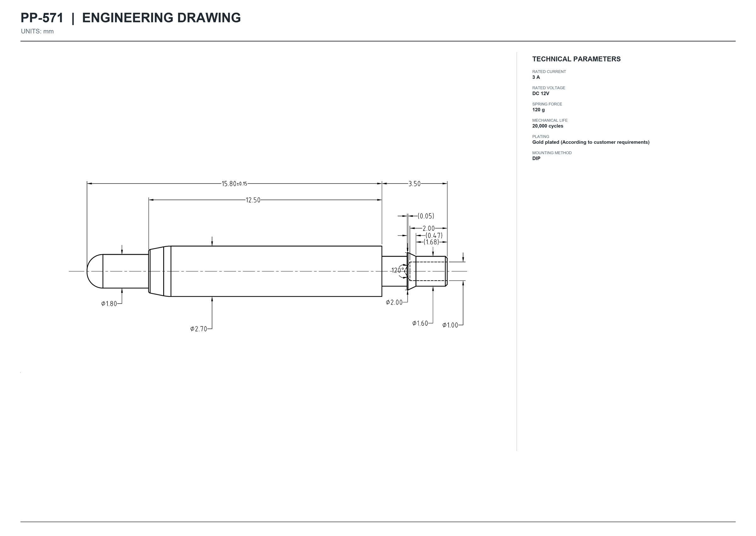Click the 20,000 cycles value
Screen dimensions: 756x536
point(548,126)
